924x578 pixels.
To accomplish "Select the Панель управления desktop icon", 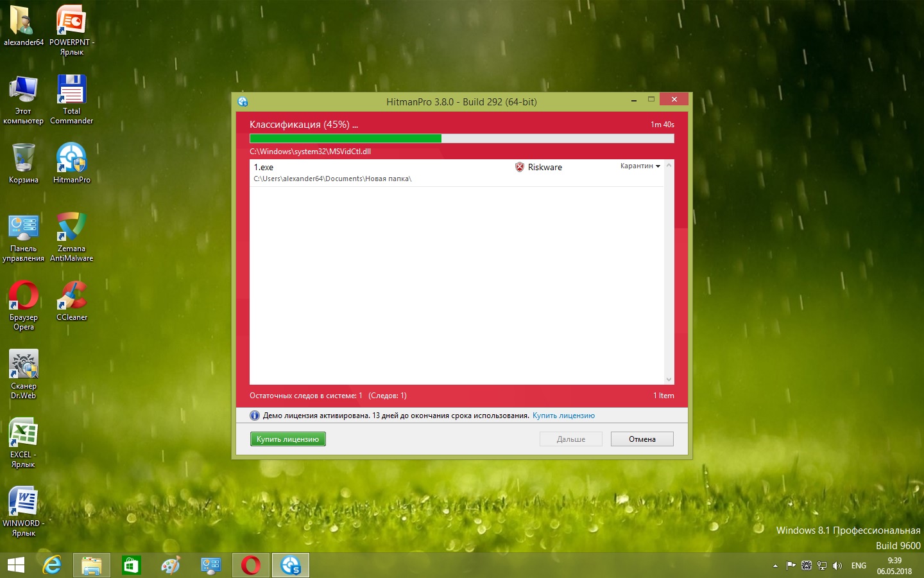I will click(x=24, y=237).
